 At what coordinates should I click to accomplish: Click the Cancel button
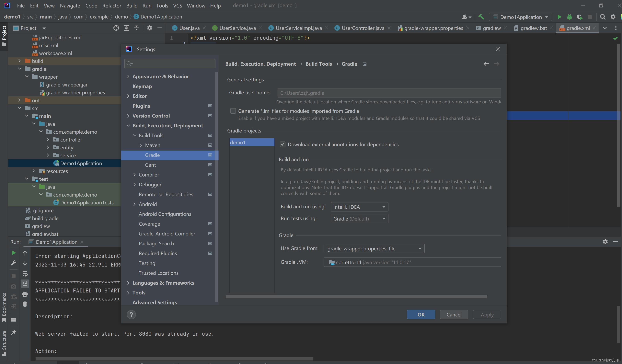(x=454, y=315)
